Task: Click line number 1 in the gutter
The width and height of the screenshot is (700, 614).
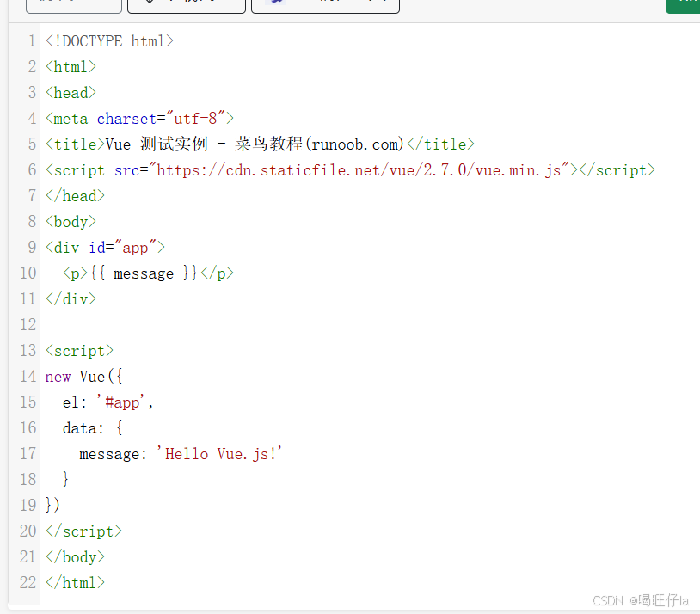Action: click(32, 41)
